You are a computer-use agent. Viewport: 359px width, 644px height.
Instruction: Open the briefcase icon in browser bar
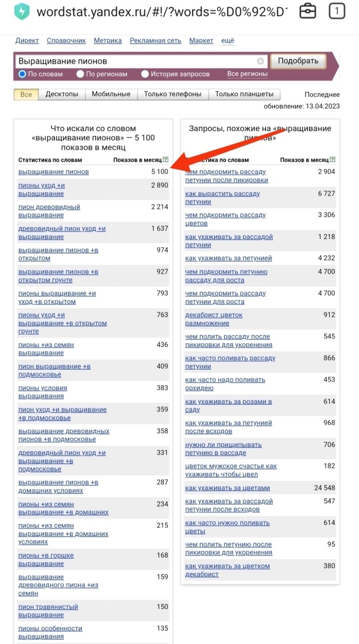(308, 11)
